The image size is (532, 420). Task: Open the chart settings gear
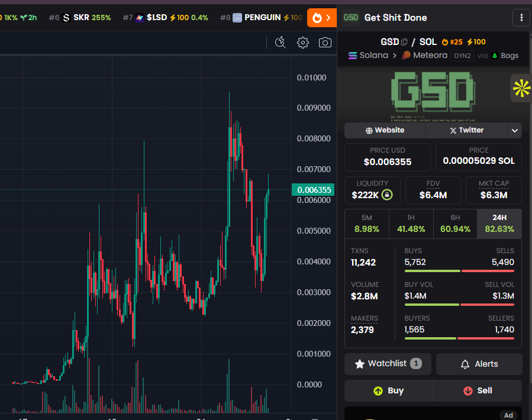(302, 43)
